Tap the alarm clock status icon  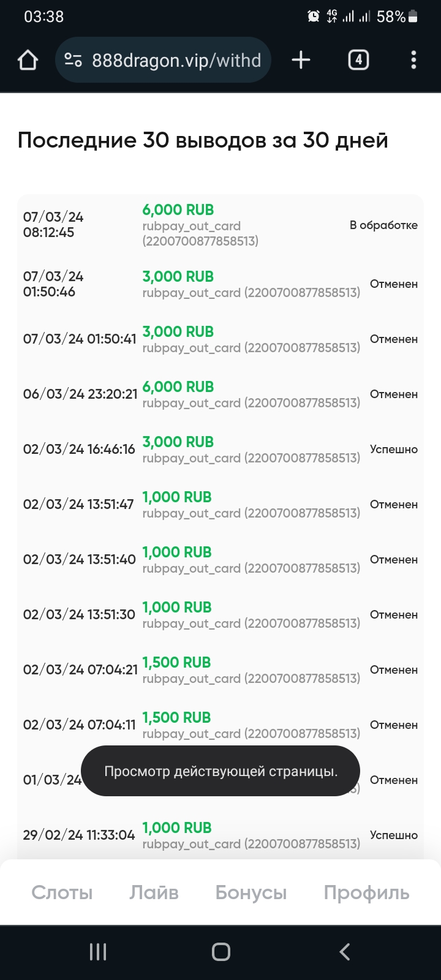314,17
